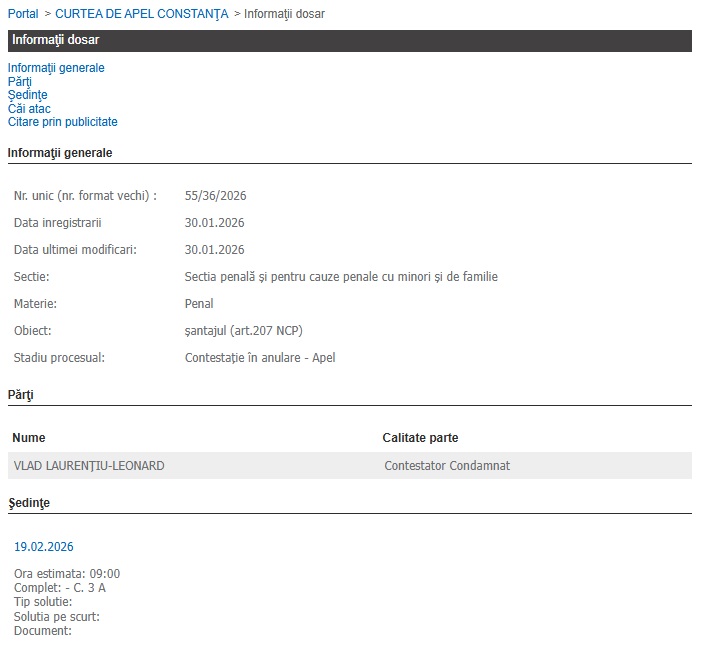Go to the Părți navigation link
Screen dimensions: 704x655
click(x=20, y=82)
